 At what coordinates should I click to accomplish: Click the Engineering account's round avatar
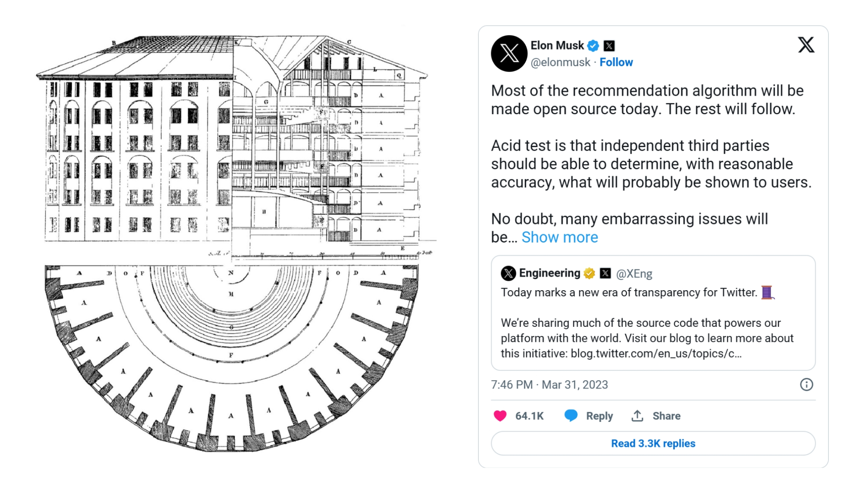coord(508,273)
